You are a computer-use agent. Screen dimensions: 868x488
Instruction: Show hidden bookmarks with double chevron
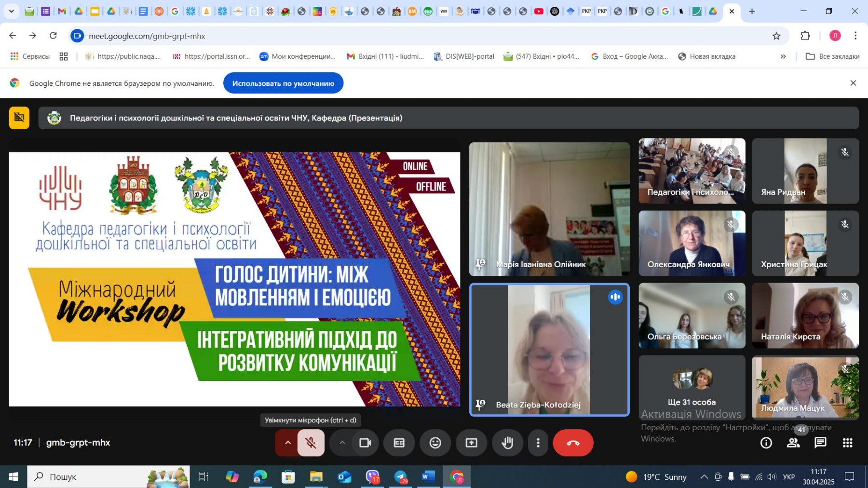pyautogui.click(x=783, y=56)
